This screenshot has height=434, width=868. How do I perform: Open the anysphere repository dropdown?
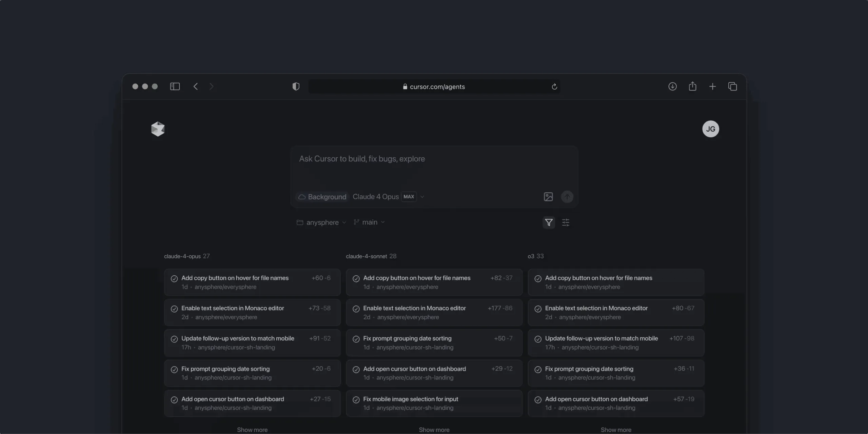[321, 222]
